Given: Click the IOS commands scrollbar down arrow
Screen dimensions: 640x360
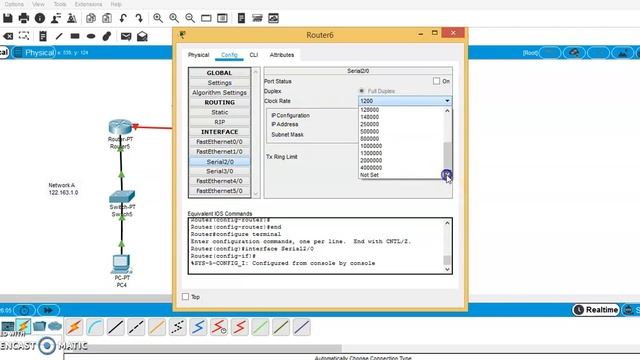Looking at the screenshot, I should [447, 269].
